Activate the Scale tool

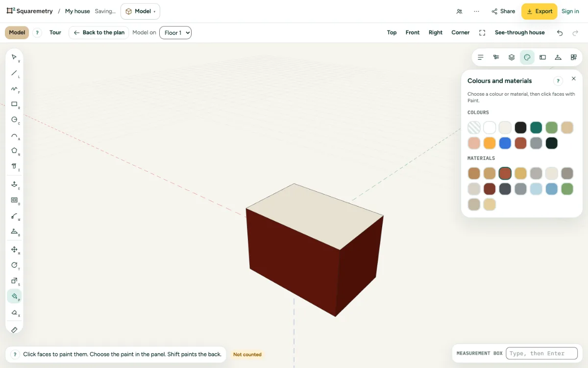point(14,281)
